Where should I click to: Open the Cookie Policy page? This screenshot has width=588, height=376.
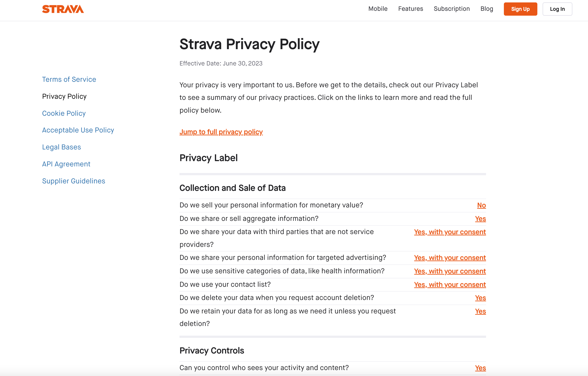(64, 113)
